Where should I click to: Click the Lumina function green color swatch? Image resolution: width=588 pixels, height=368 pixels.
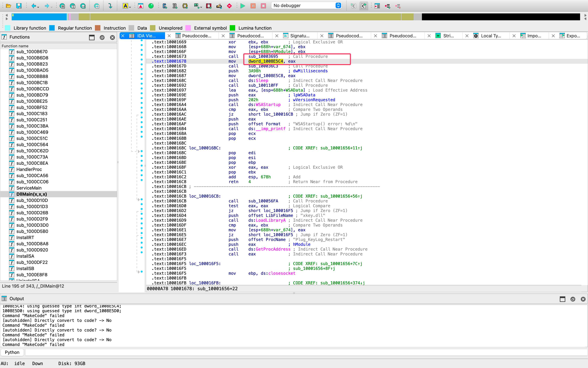pyautogui.click(x=232, y=28)
